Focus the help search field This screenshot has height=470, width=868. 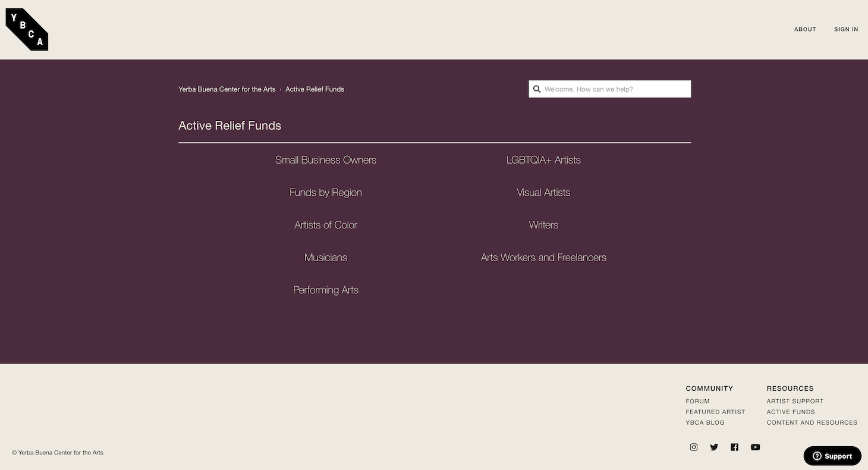610,89
